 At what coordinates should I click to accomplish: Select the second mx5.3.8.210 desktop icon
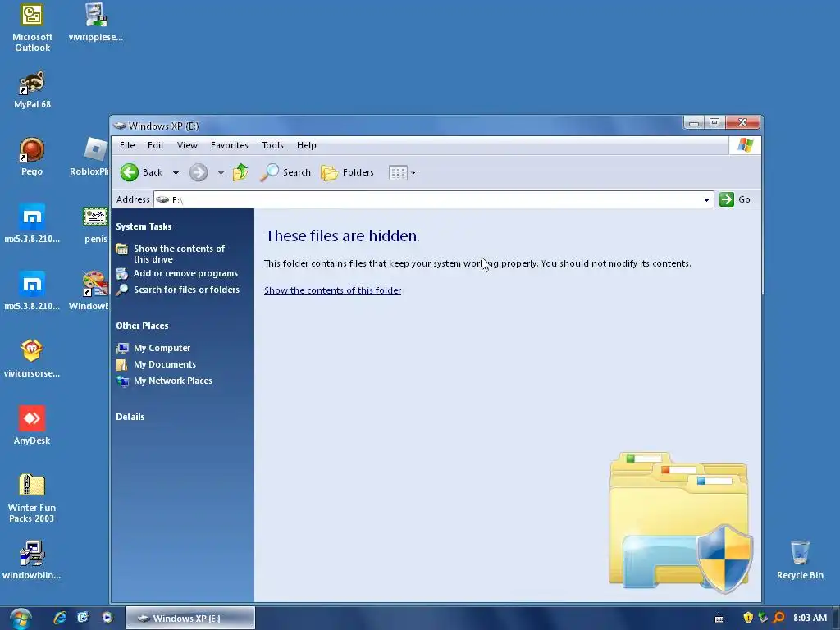(x=32, y=291)
